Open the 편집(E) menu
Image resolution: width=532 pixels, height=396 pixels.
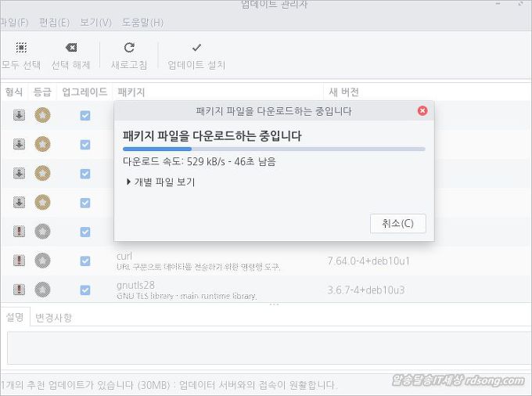coord(54,22)
